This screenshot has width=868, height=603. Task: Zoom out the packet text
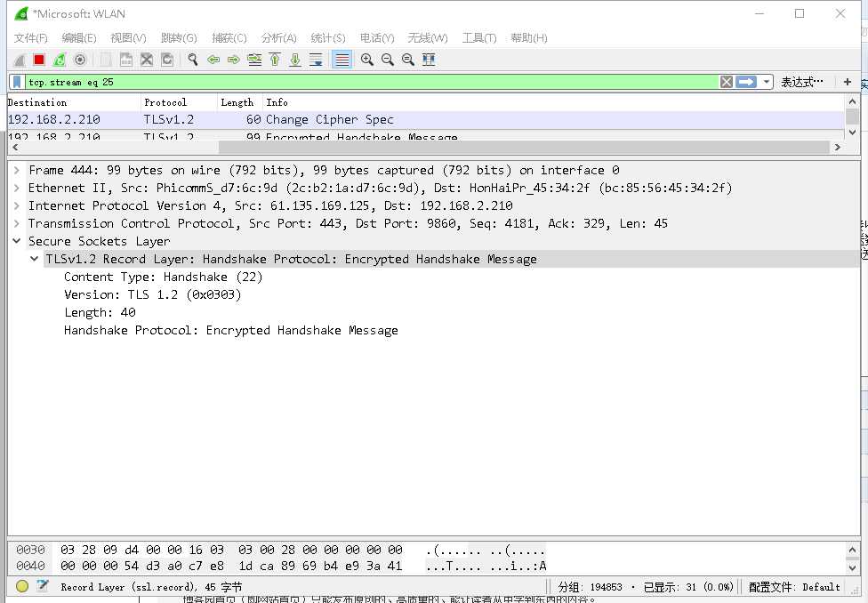pyautogui.click(x=388, y=60)
